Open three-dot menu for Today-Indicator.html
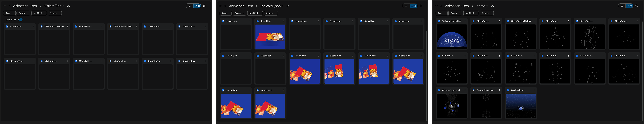 point(465,21)
